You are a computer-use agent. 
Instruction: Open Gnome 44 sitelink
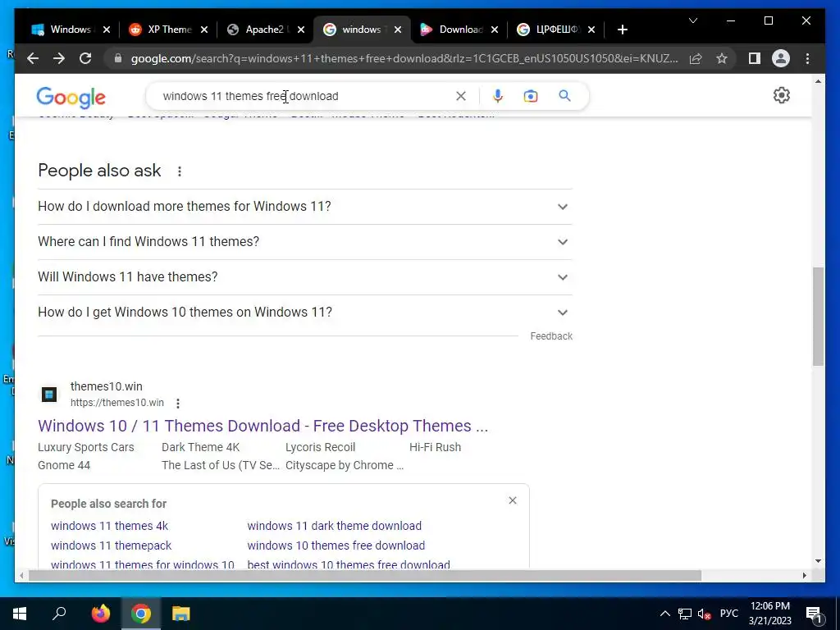coord(64,466)
